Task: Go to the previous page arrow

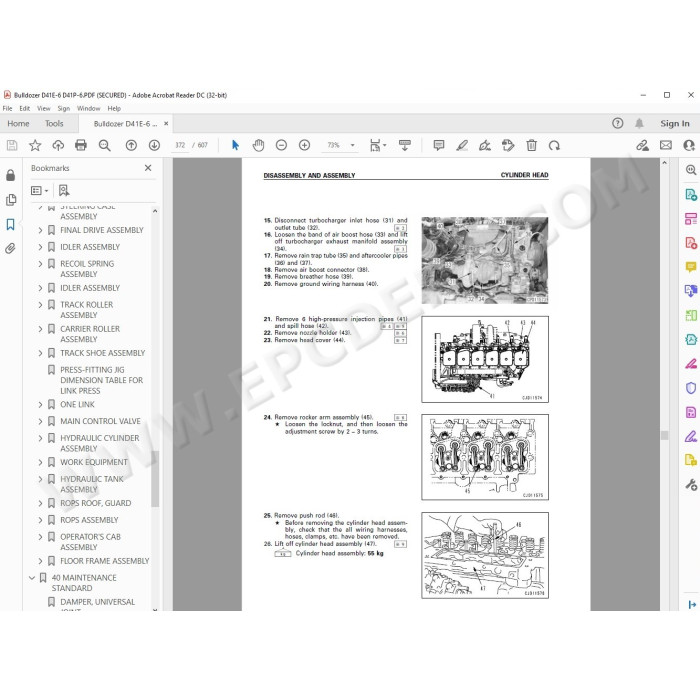Action: [x=131, y=145]
